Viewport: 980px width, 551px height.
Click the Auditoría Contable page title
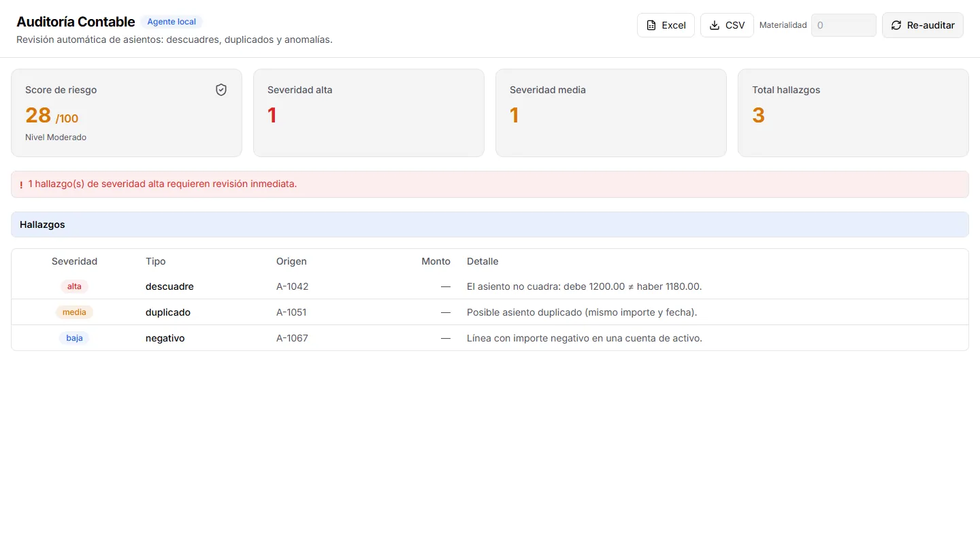76,22
